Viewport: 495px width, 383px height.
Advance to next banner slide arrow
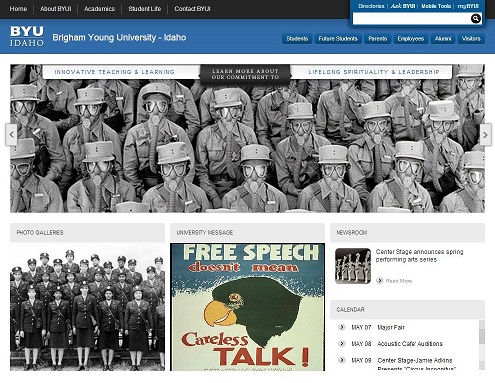[485, 135]
